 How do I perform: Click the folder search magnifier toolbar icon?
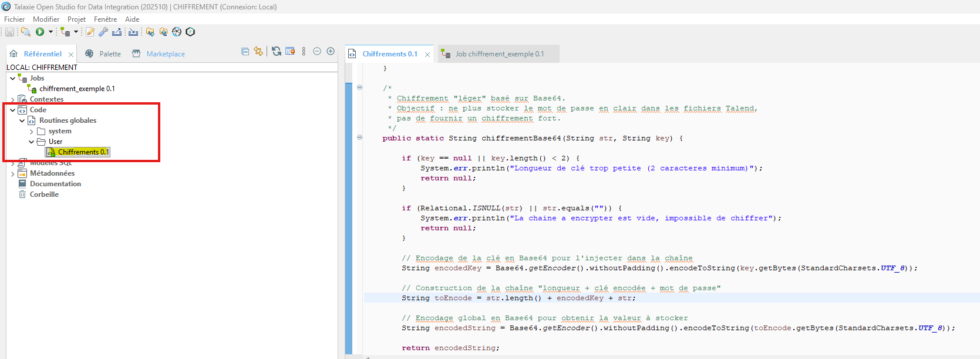point(25,32)
